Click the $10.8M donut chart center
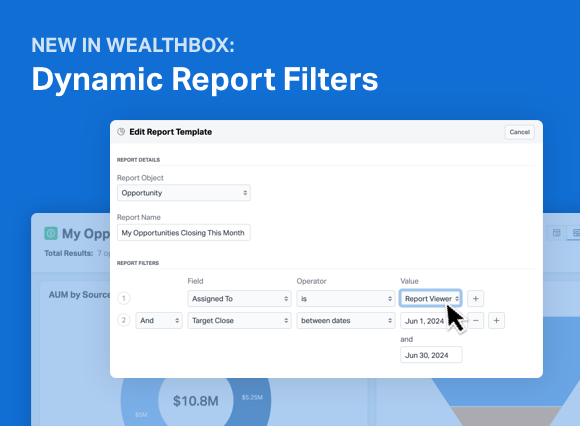 pos(196,401)
